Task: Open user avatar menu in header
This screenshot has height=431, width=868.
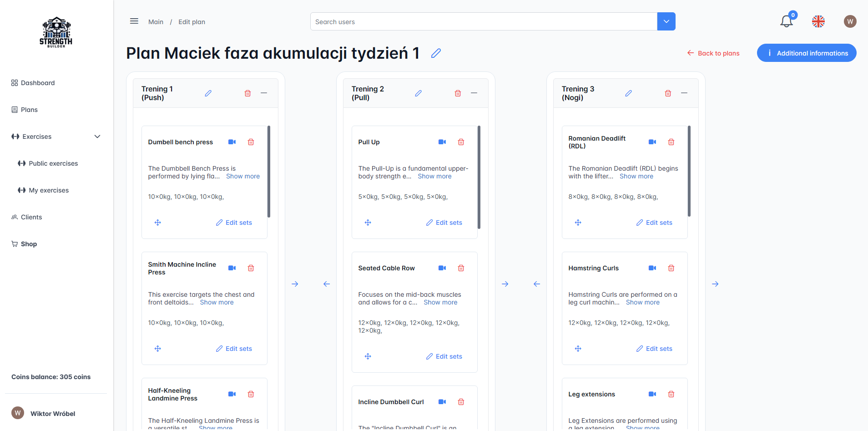Action: click(850, 21)
